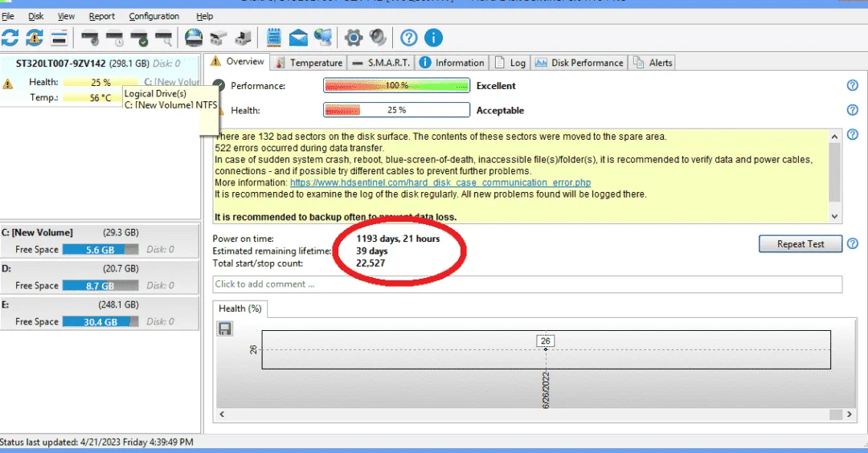Click the help icon next to Repeat Test
Screen dimensions: 868x453
pos(853,243)
